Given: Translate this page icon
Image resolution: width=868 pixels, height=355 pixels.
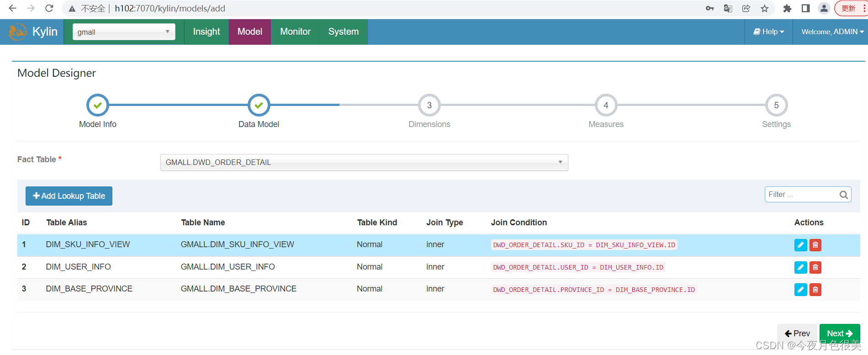Looking at the screenshot, I should pos(728,8).
